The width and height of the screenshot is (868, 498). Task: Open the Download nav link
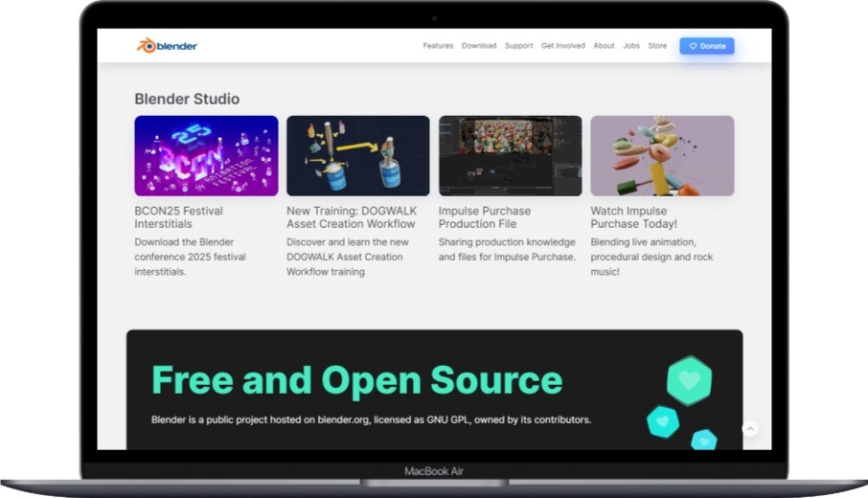tap(479, 46)
